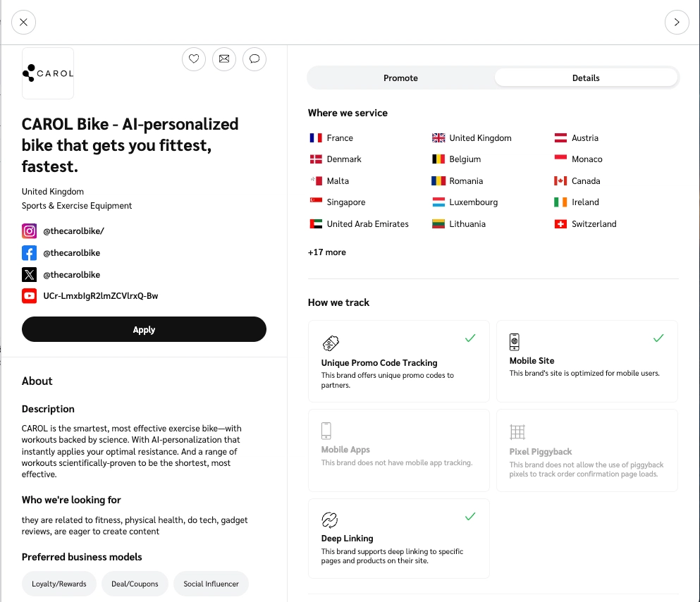Click the Mobile Site phone icon
Viewport: 700px width, 602px height.
pyautogui.click(x=515, y=342)
